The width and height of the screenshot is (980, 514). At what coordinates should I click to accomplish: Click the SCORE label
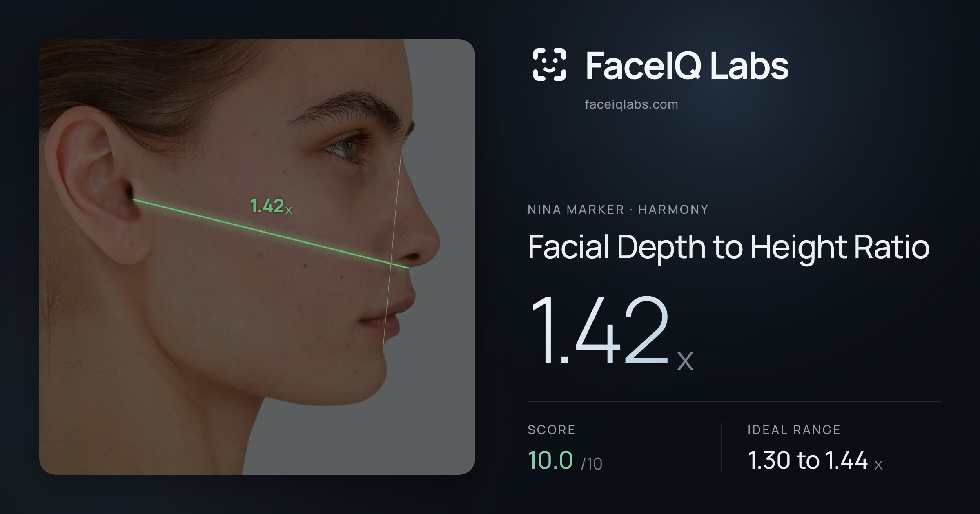coord(551,430)
